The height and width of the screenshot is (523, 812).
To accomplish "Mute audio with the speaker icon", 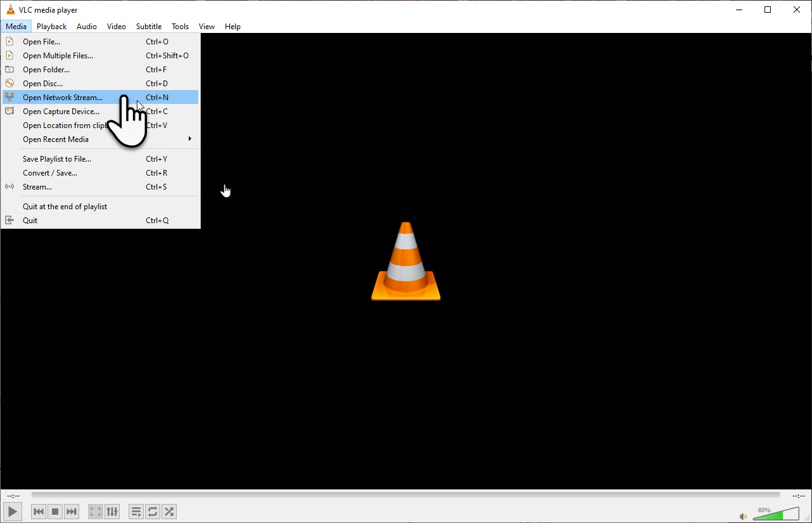I will (x=744, y=515).
